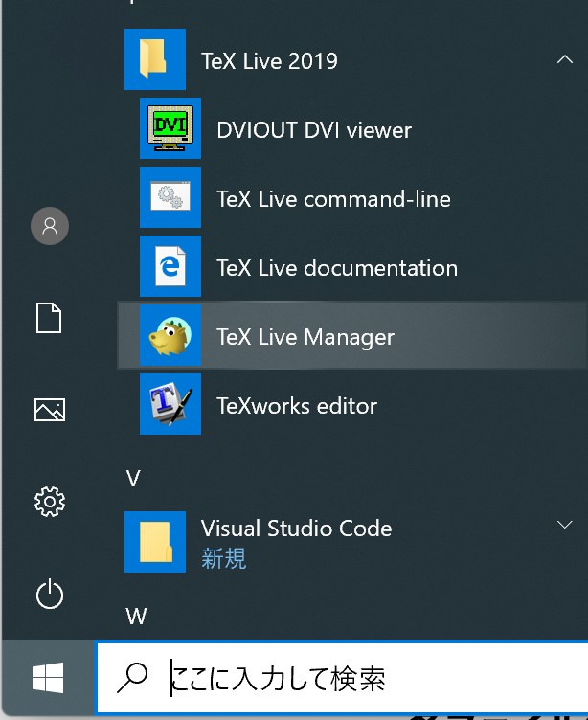
Task: Click the TeX Live 2019 folder icon
Action: pyautogui.click(x=155, y=59)
